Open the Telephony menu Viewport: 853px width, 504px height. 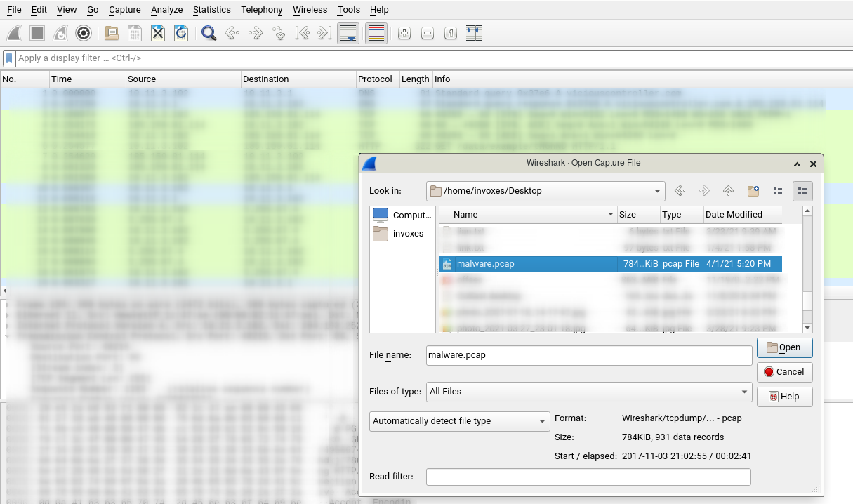[261, 10]
